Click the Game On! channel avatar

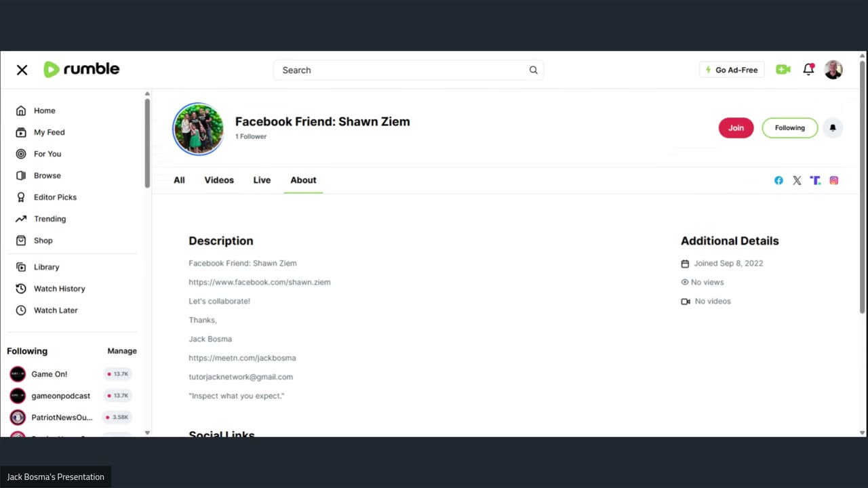coord(18,374)
